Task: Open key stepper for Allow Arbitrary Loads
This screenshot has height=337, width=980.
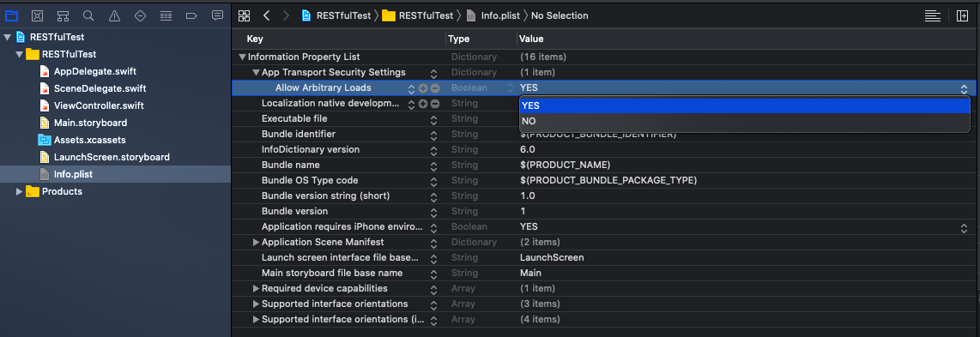Action: tap(411, 88)
